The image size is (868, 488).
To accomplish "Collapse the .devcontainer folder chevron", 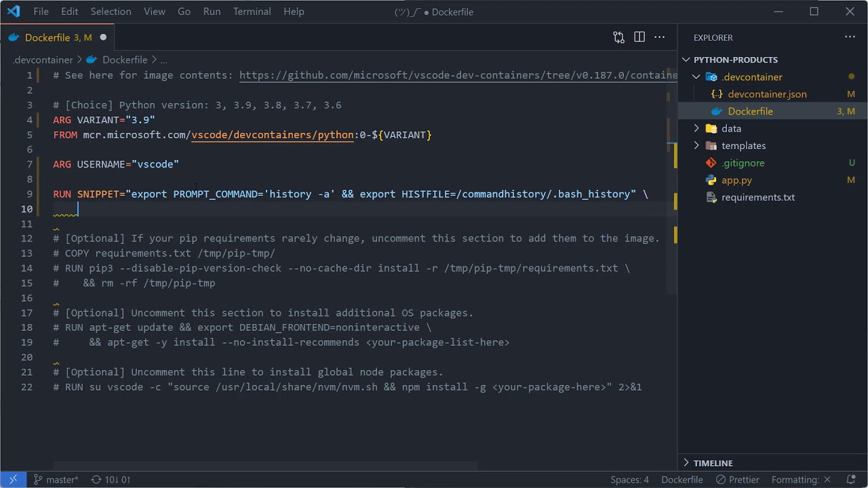I will (696, 77).
